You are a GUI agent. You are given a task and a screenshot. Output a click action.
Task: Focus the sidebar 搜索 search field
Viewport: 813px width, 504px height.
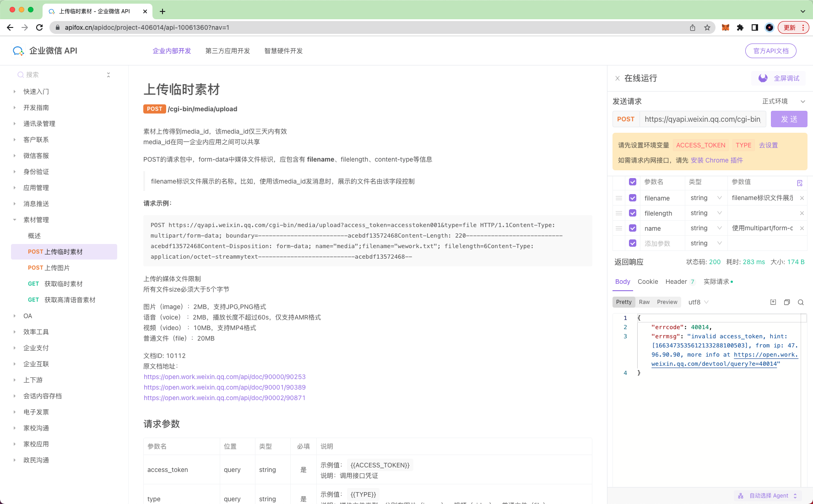point(60,75)
